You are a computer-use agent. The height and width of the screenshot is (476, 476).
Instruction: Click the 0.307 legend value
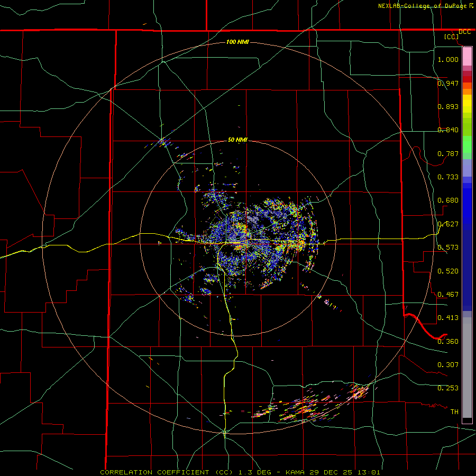click(448, 365)
